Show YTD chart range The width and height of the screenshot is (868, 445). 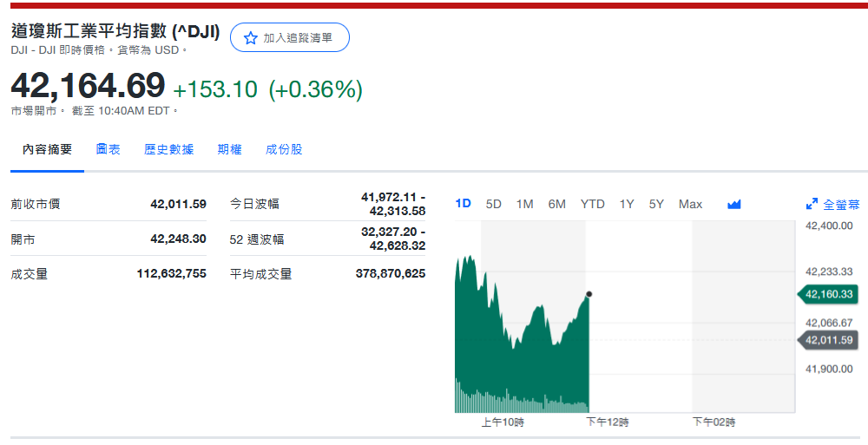click(x=593, y=204)
